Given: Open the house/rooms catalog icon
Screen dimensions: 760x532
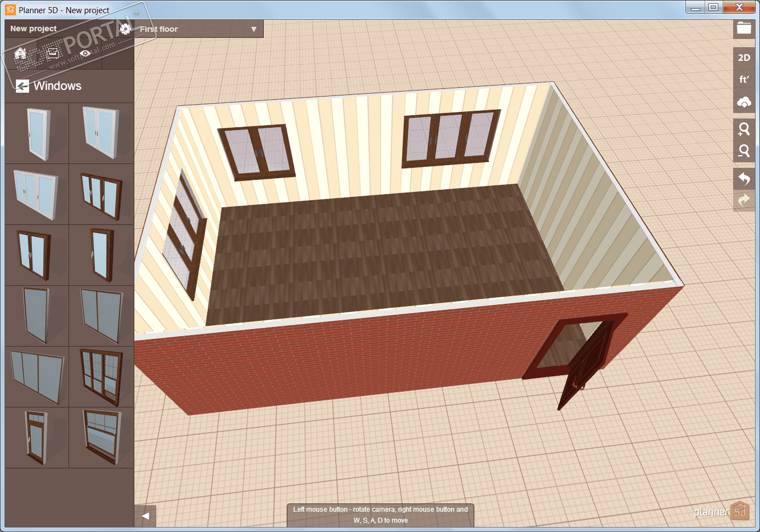Looking at the screenshot, I should 21,54.
